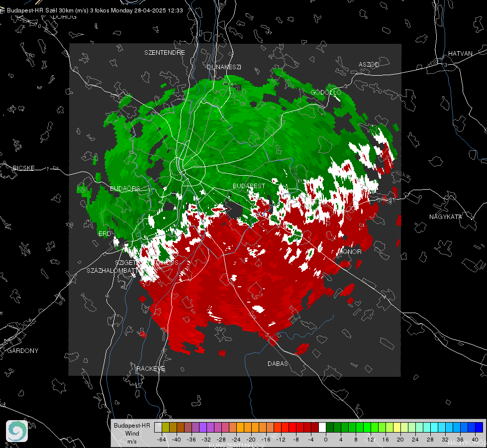The image size is (487, 448).
Task: Click the GÖDÖLLŐ label
Action: tap(326, 92)
